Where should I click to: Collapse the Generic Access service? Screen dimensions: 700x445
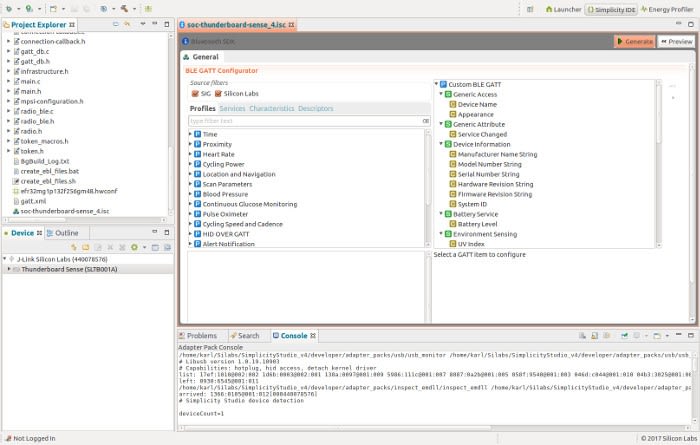click(441, 94)
